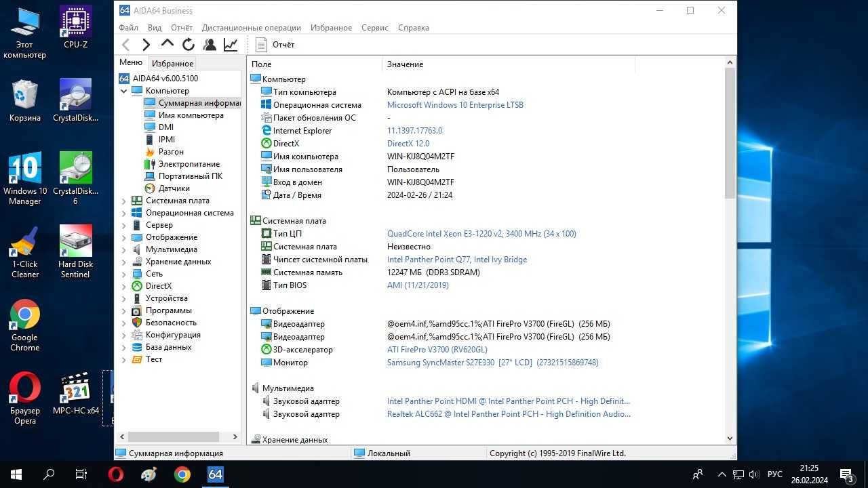Open Windows Start menu
This screenshot has width=868, height=488.
click(x=16, y=474)
